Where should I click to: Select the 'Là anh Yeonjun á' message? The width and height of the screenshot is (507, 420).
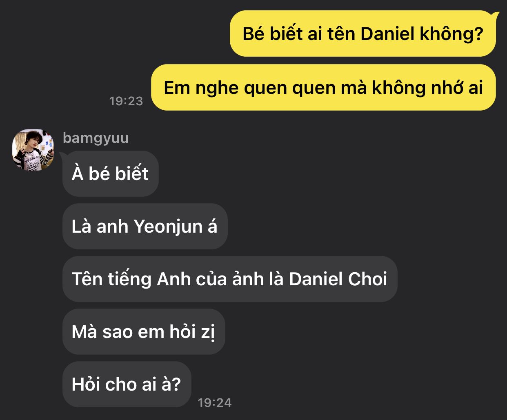pos(145,226)
